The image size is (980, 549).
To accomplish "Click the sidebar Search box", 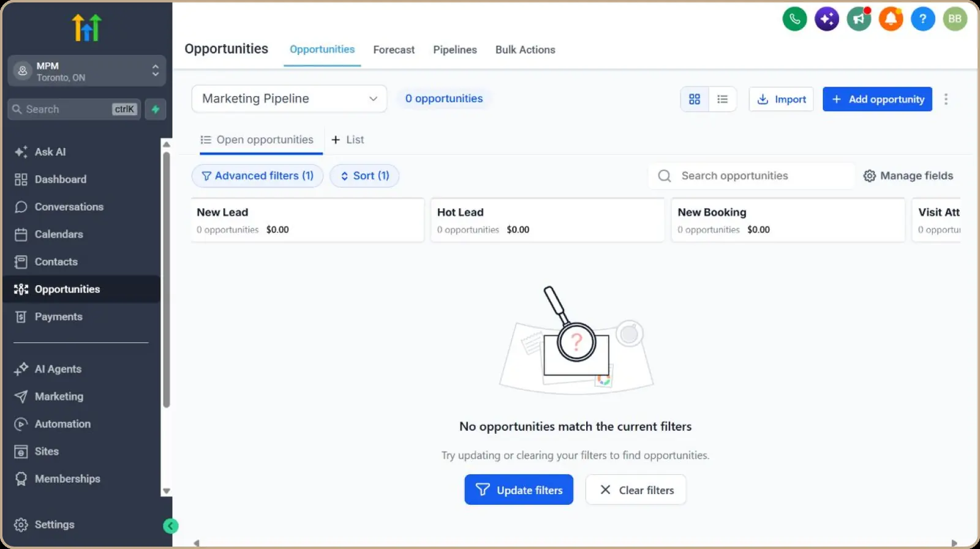I will pyautogui.click(x=74, y=109).
